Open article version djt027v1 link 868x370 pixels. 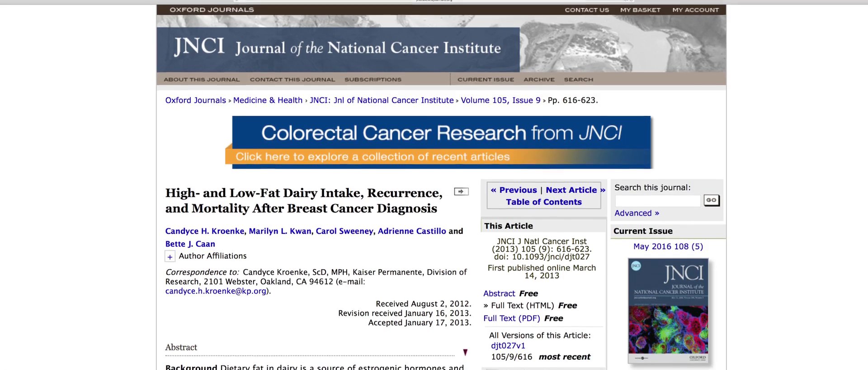coord(508,346)
